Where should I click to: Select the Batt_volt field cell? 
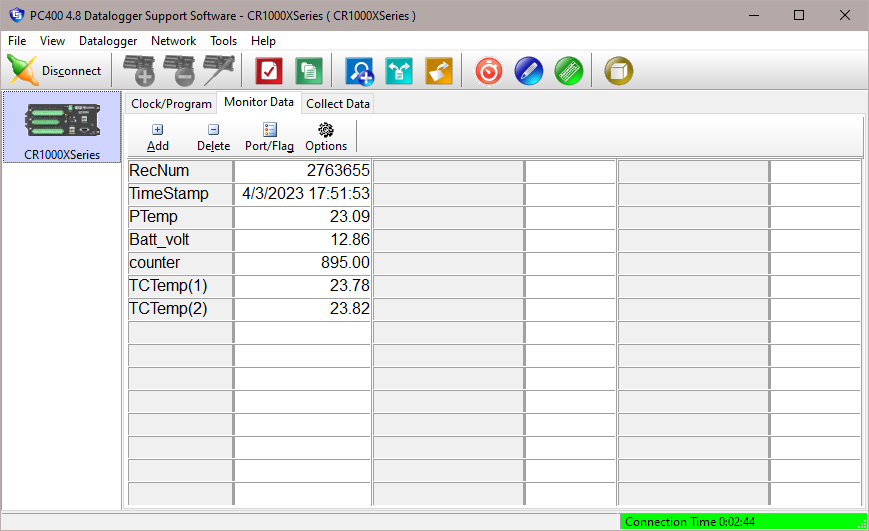pyautogui.click(x=181, y=240)
